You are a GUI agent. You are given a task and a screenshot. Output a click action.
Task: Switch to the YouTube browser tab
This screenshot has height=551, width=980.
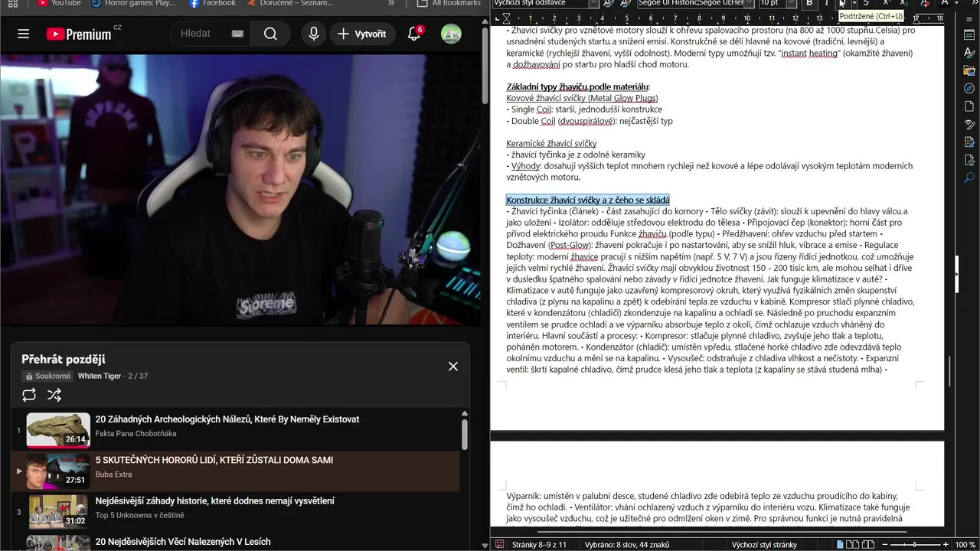coord(58,3)
